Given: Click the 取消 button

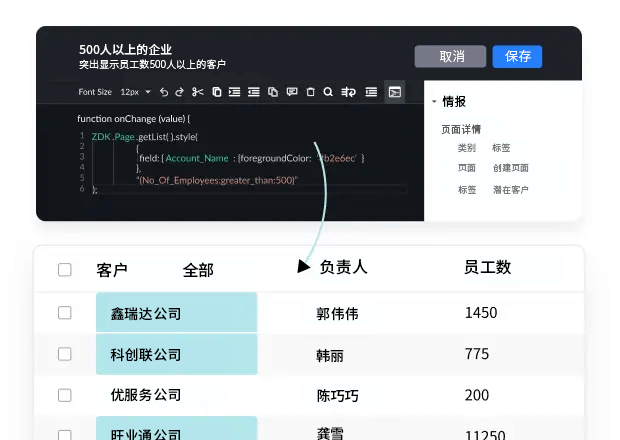Looking at the screenshot, I should tap(450, 56).
